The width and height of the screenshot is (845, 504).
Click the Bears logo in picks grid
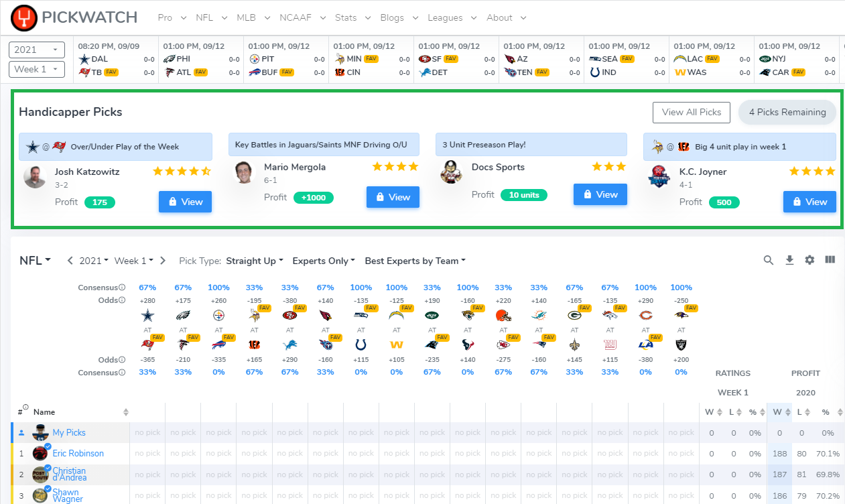pos(645,314)
